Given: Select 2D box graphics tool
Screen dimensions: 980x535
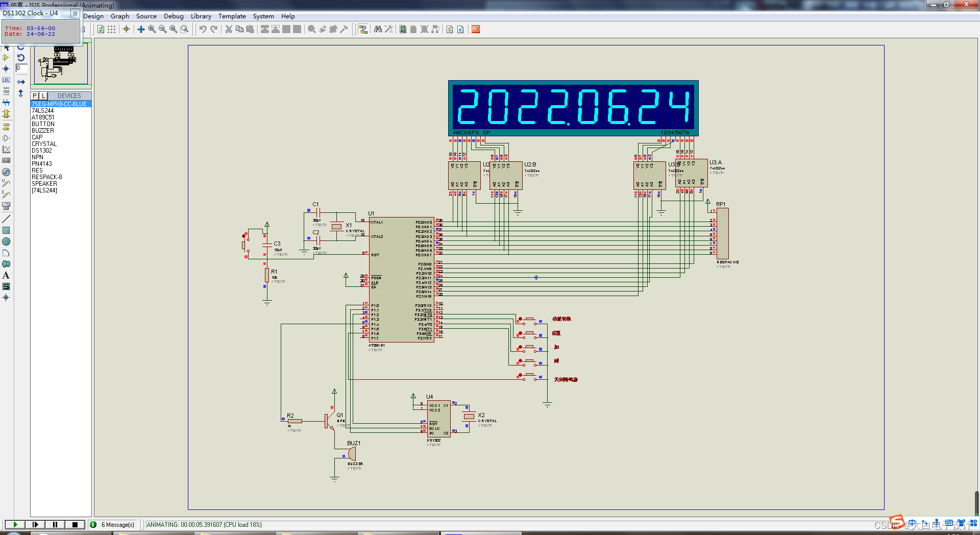Looking at the screenshot, I should click(x=6, y=230).
